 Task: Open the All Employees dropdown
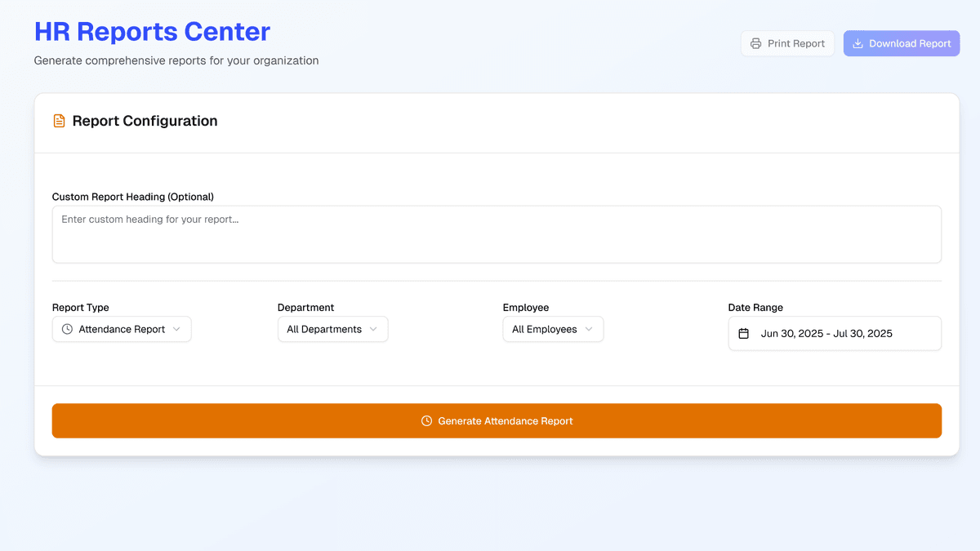(553, 329)
